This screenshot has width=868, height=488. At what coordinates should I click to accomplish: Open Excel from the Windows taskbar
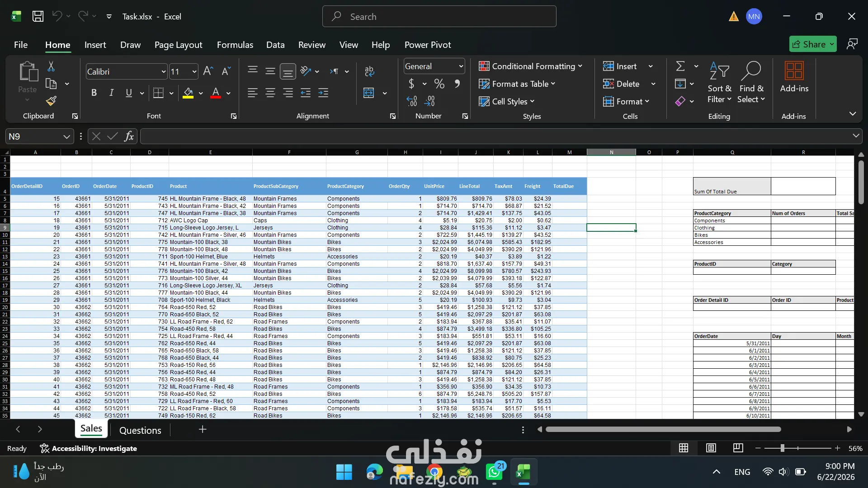524,472
